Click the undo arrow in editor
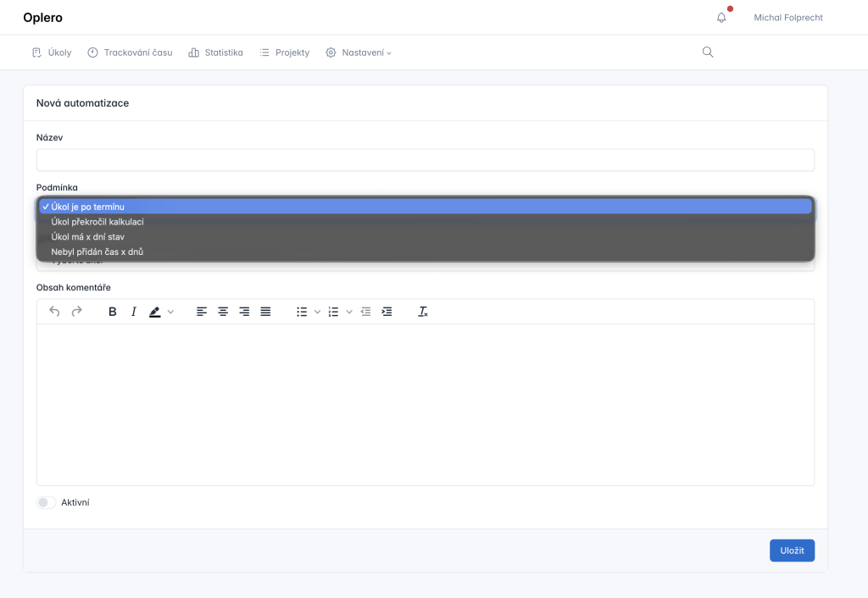868x598 pixels. [x=55, y=312]
